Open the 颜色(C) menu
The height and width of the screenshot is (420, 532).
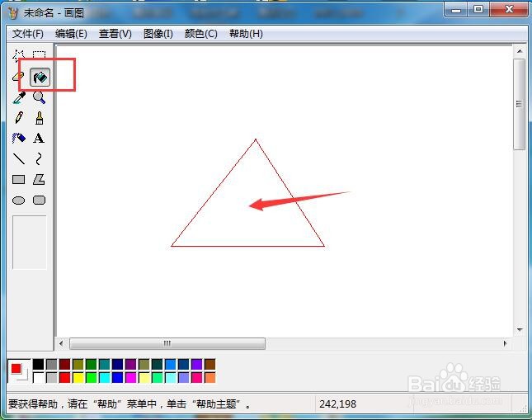(201, 34)
